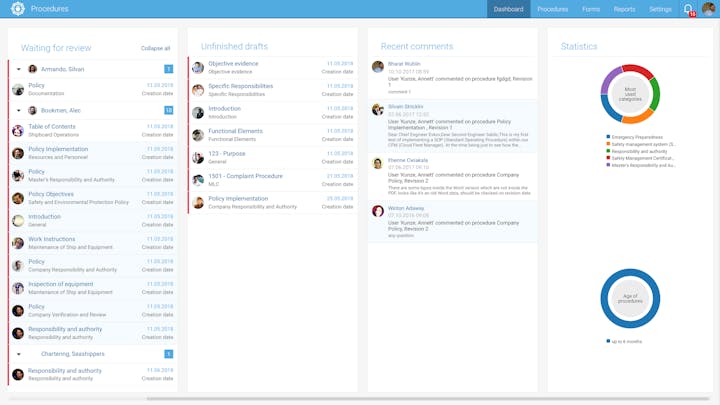Select Bharat Mublin's recent comment
The image size is (720, 405).
pyautogui.click(x=453, y=78)
